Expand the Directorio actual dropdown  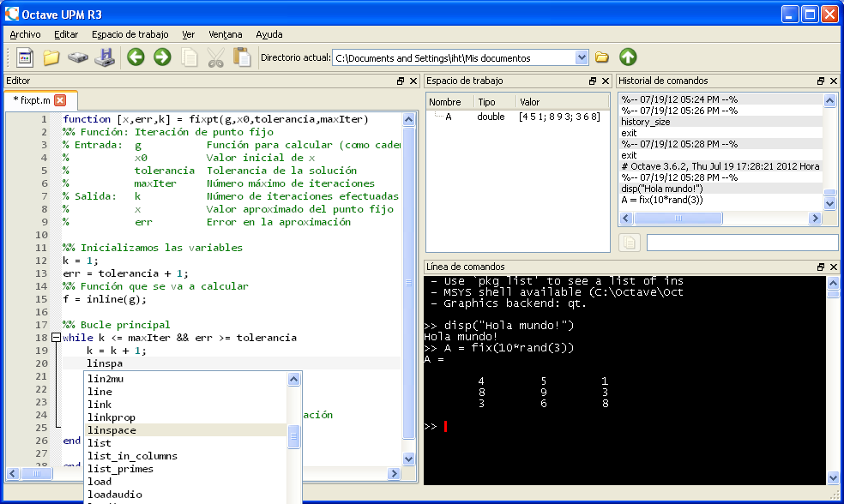[x=582, y=57]
